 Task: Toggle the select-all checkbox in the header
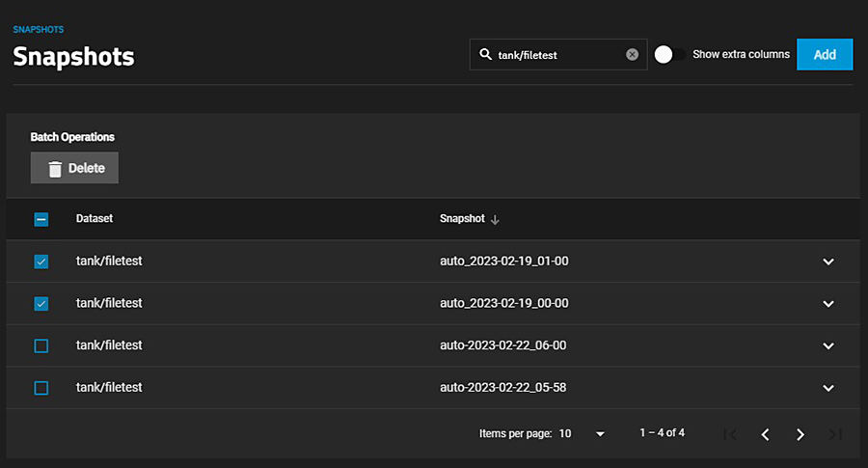click(x=41, y=219)
